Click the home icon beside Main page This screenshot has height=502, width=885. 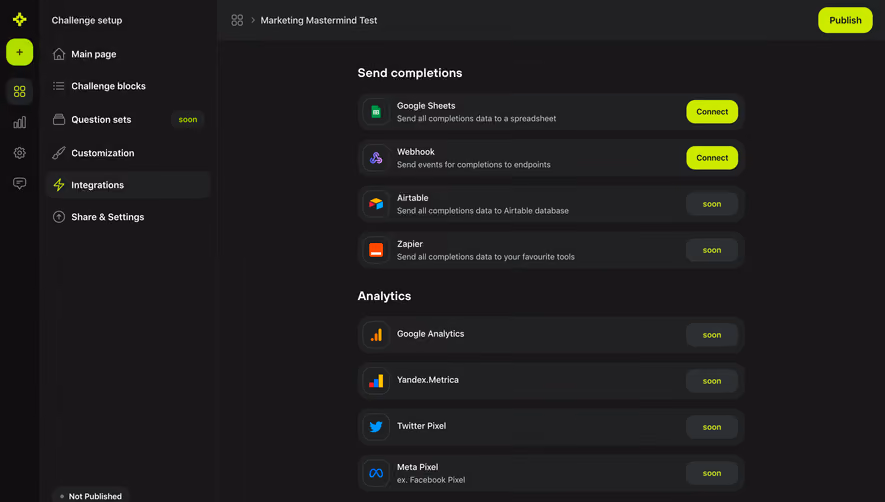tap(59, 54)
